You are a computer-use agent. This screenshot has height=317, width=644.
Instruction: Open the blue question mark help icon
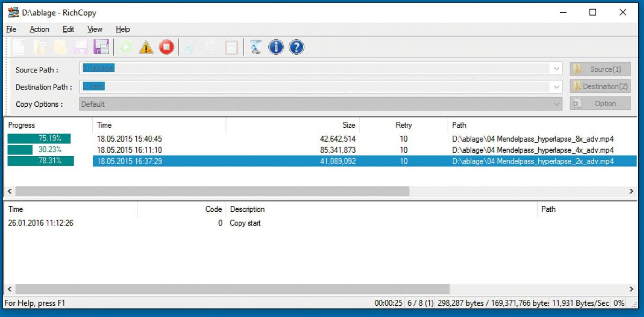296,47
